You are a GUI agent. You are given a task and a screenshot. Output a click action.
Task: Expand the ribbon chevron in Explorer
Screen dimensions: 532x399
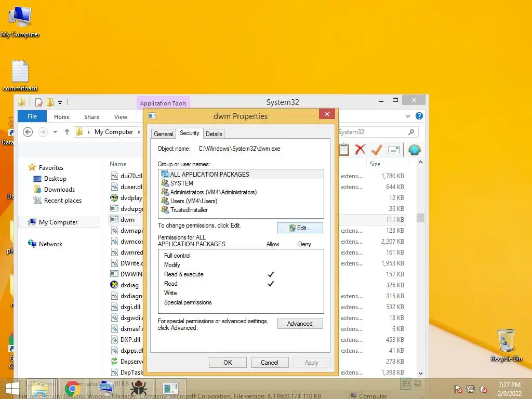click(407, 116)
